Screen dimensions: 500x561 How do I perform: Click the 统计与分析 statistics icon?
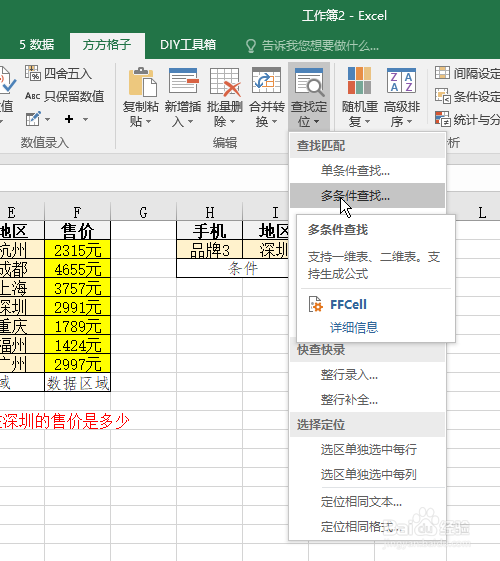[442, 119]
